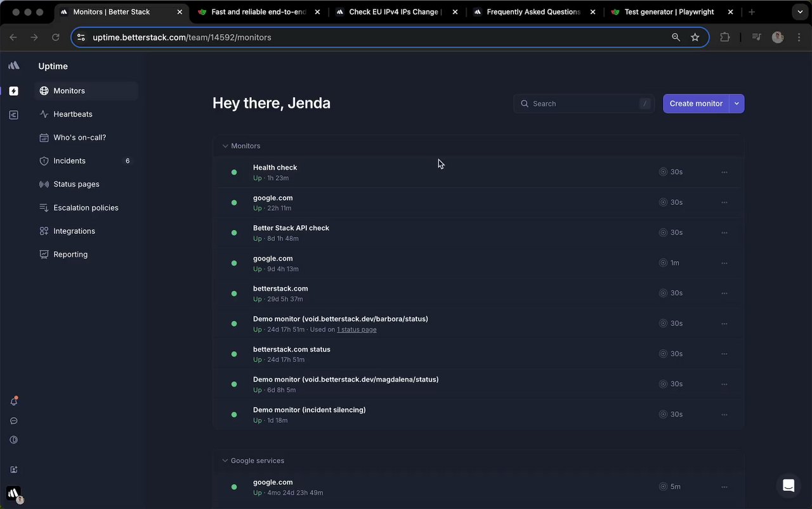Open the site information icon in address bar
812x509 pixels.
click(81, 37)
